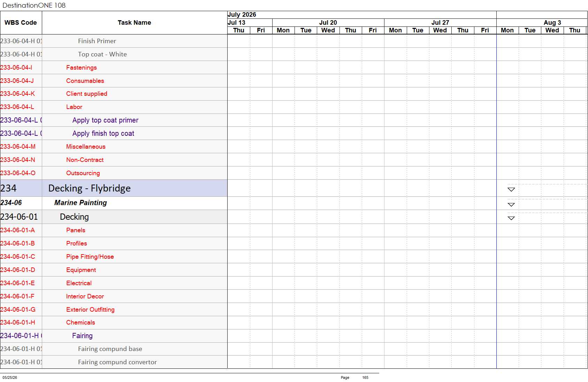
Task: Click WBS code 233-06-04-L
Action: click(x=17, y=107)
